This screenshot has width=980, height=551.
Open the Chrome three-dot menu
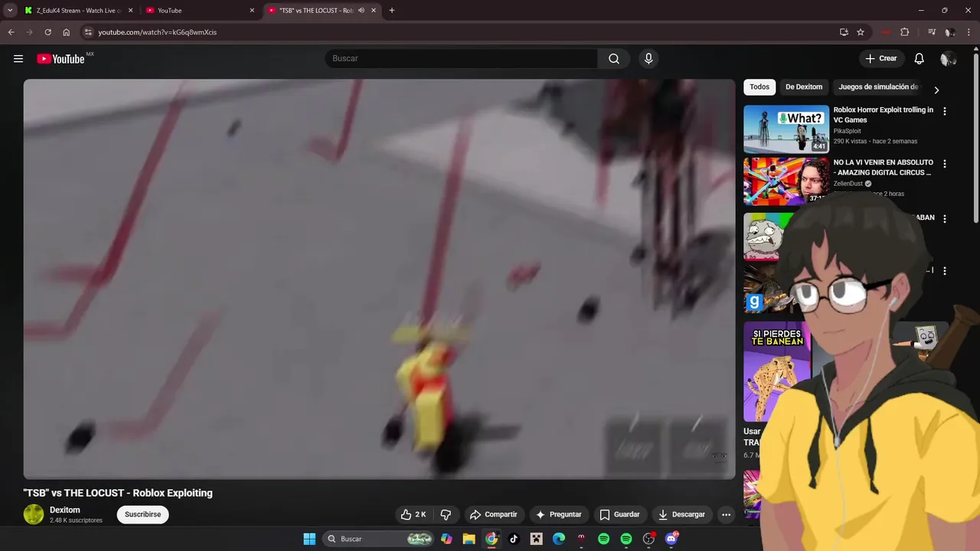point(968,32)
